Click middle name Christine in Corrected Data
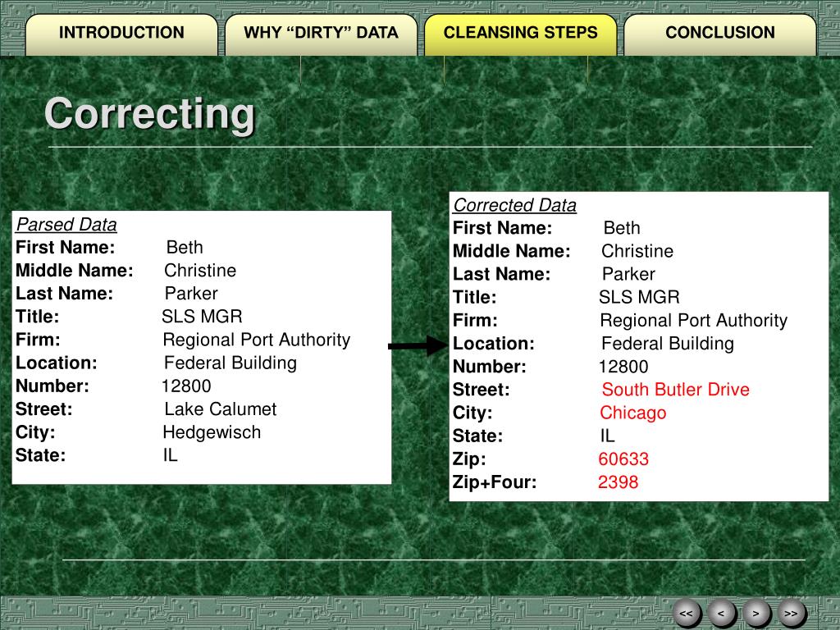 point(637,251)
